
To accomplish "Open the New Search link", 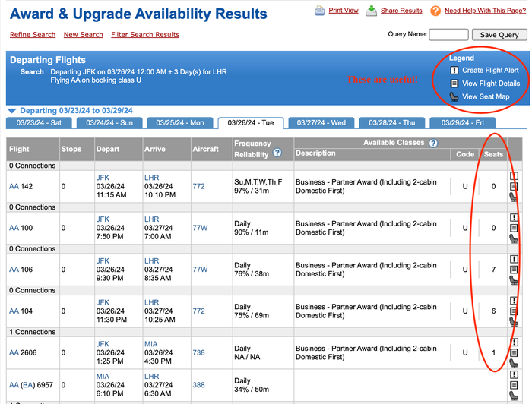I will [x=83, y=35].
